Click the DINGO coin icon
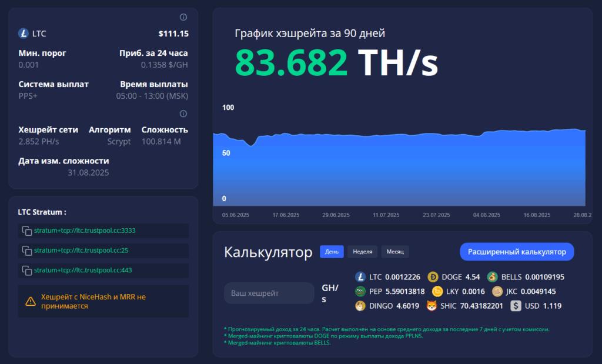Image resolution: width=602 pixels, height=364 pixels. [360, 306]
